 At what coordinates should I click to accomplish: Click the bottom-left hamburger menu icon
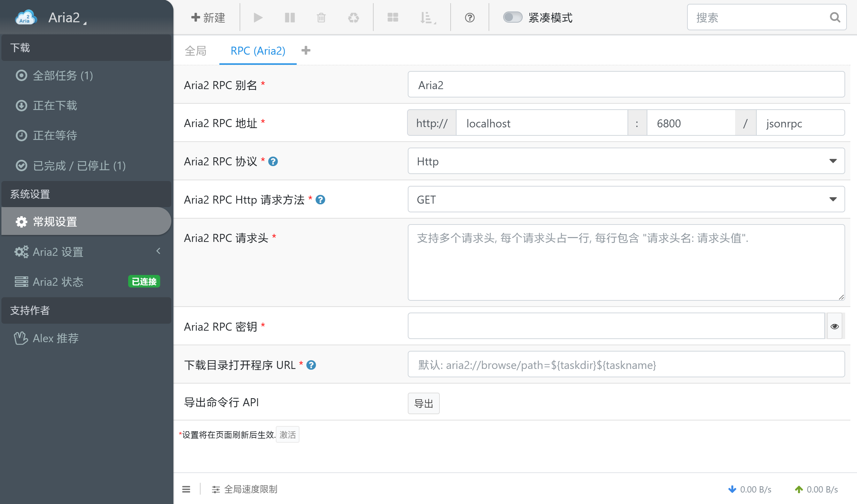pos(186,489)
